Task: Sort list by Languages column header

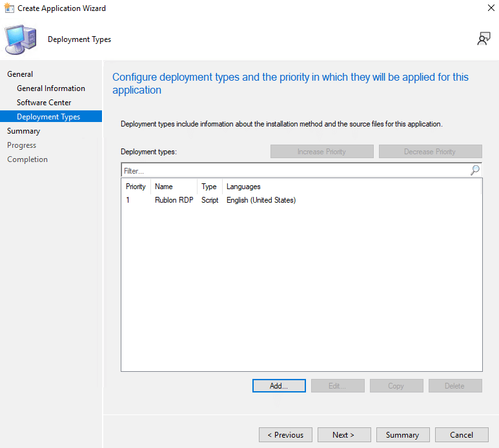Action: click(x=243, y=187)
